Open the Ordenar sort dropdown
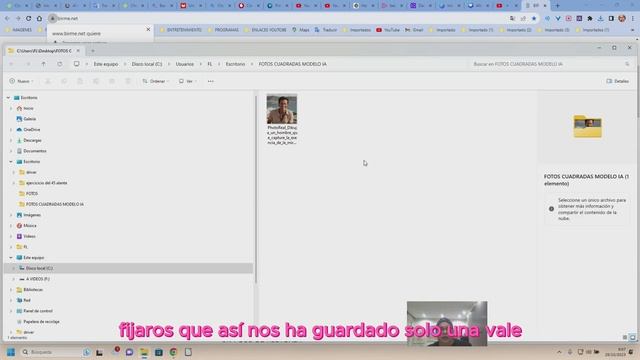 coord(155,81)
